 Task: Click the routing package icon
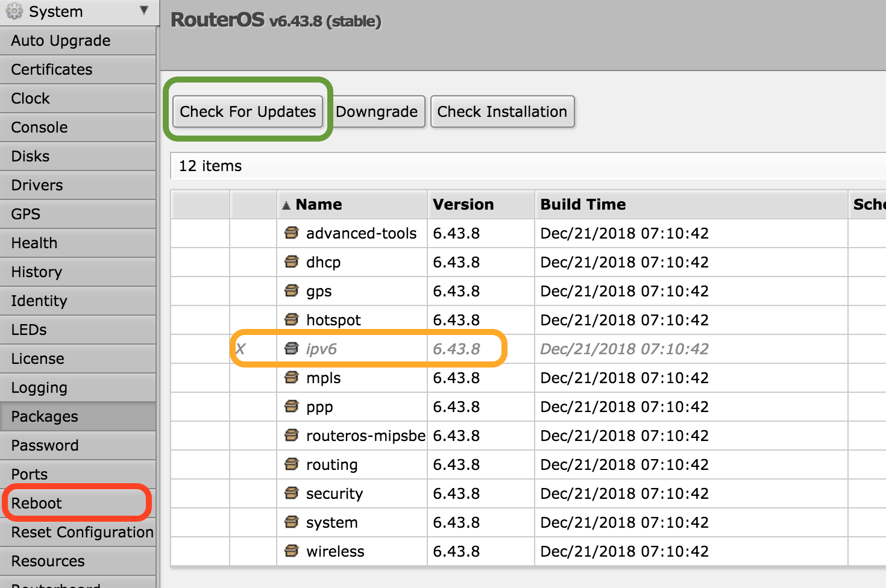click(292, 464)
